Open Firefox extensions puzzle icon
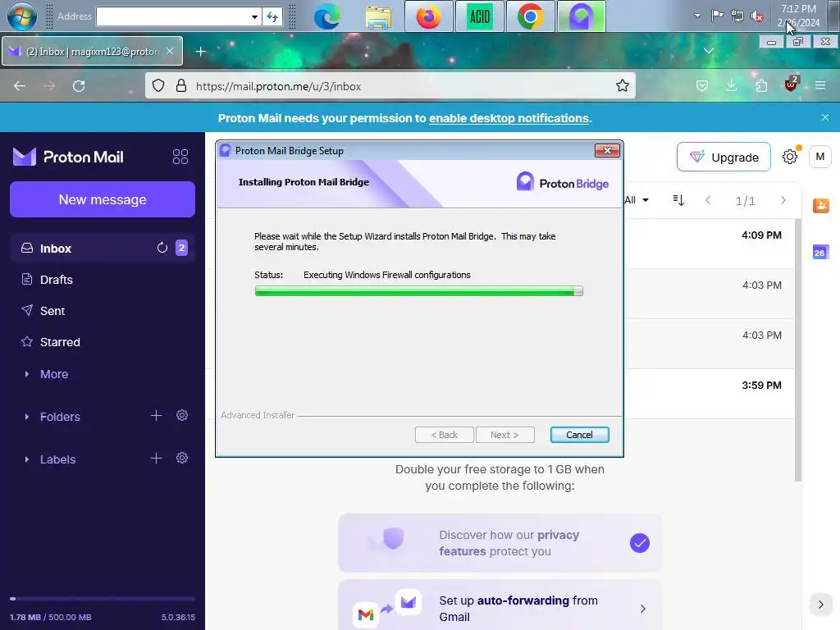The image size is (840, 630). point(761,85)
